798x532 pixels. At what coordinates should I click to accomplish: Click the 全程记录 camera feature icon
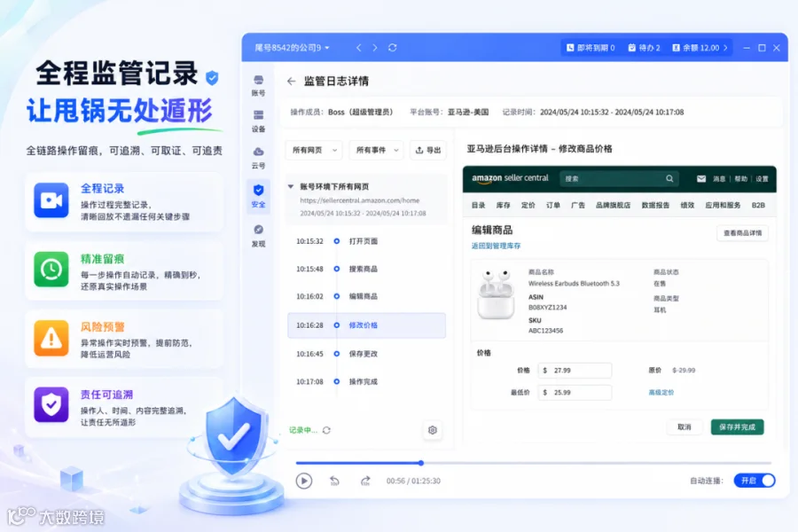coord(51,200)
